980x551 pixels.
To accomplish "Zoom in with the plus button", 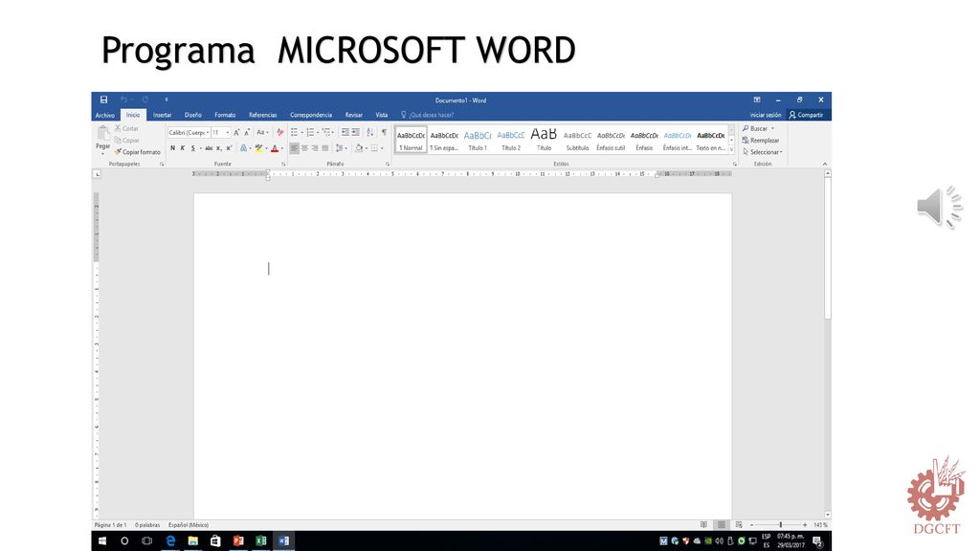I will (x=805, y=525).
